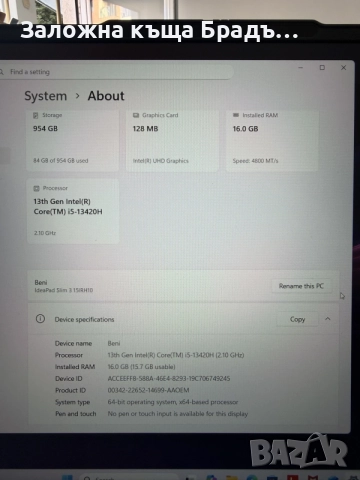Click the breadcrumb chevron between System and About
Viewport: 360px width, 480px height.
78,96
